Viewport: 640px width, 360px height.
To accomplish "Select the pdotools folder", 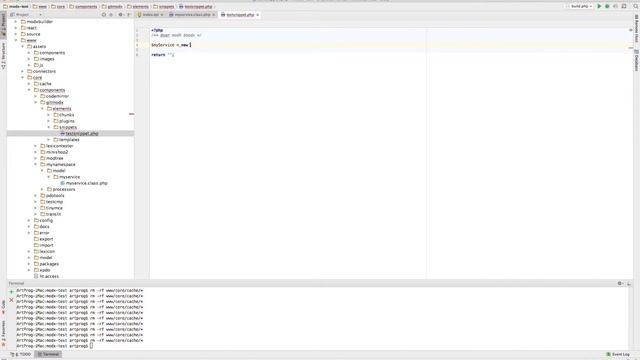I will pyautogui.click(x=52, y=196).
